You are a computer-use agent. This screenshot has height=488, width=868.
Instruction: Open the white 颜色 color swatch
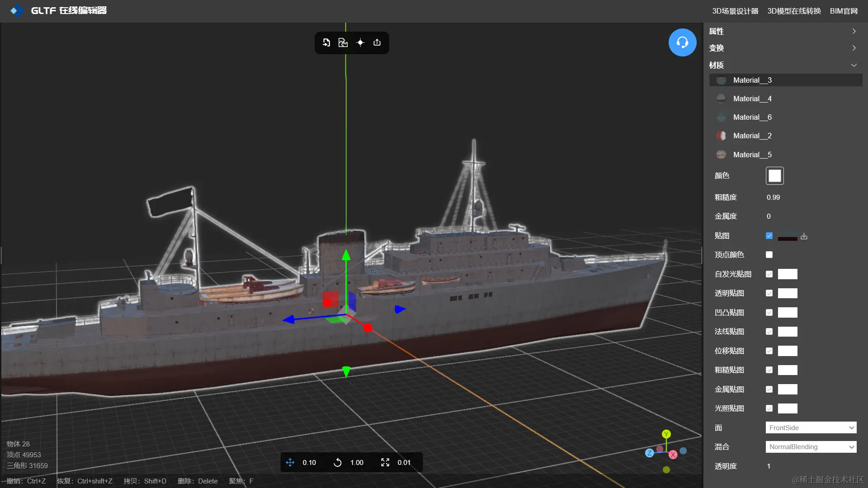774,176
